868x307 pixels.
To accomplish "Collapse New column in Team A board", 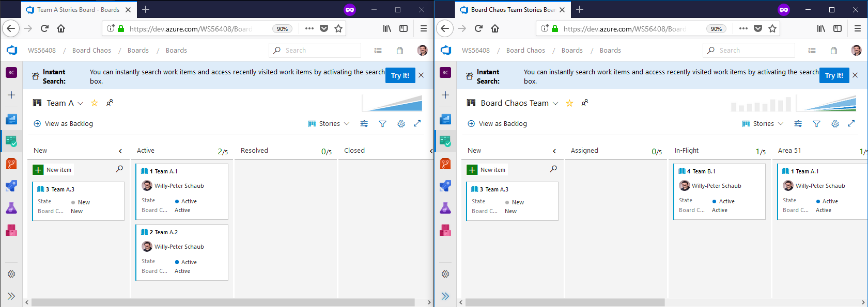I will pyautogui.click(x=120, y=151).
